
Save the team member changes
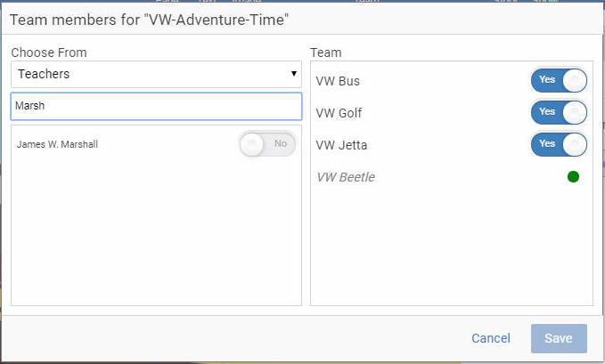click(559, 338)
